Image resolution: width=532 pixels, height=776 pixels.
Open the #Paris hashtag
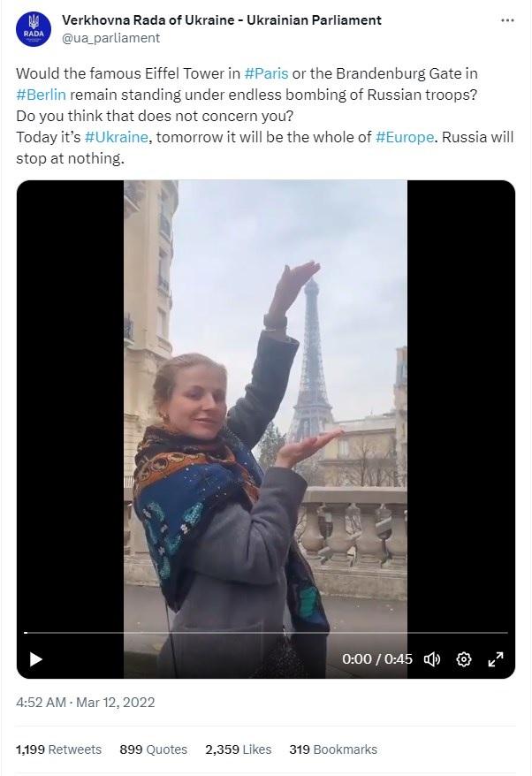(266, 73)
